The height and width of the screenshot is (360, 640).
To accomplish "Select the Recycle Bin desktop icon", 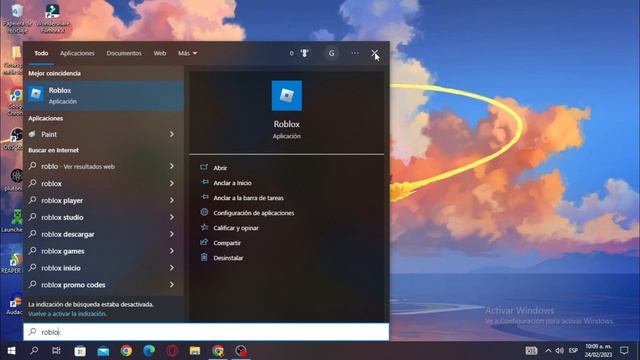I will click(17, 18).
